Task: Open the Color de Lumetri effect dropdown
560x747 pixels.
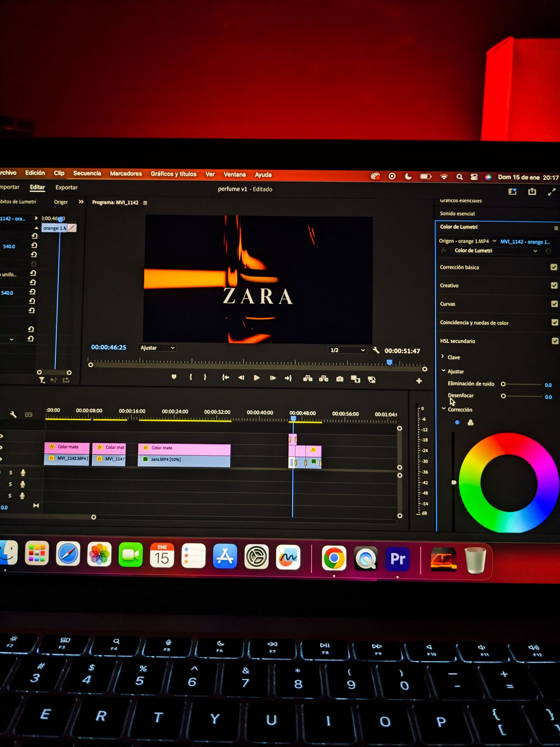Action: click(x=496, y=251)
